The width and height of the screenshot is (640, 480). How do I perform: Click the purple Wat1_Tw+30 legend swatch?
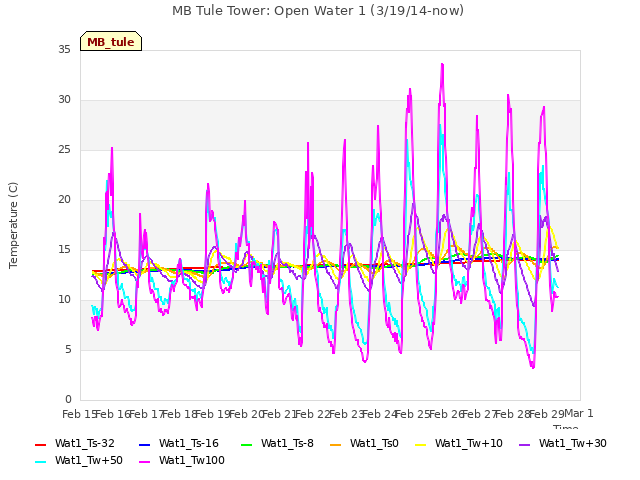[524, 444]
